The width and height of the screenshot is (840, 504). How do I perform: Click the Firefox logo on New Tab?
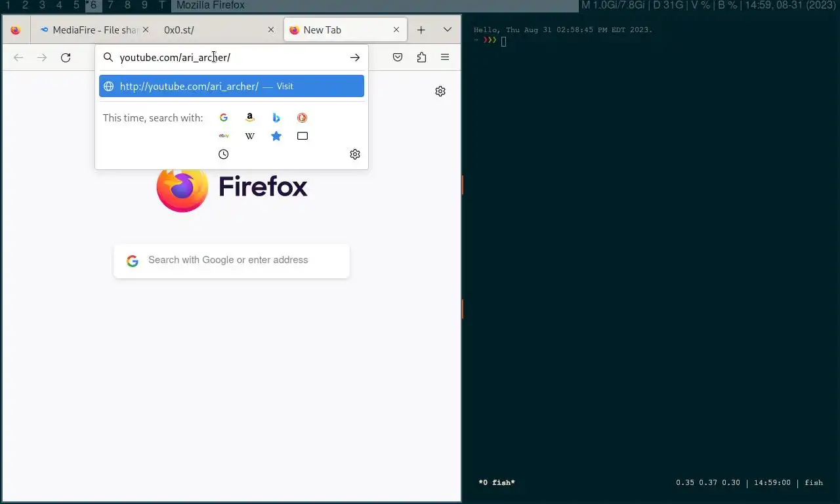[232, 188]
